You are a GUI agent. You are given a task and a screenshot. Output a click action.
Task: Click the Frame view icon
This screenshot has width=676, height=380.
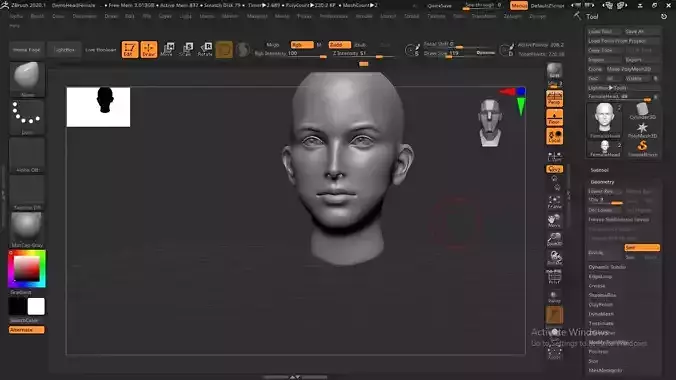(554, 202)
